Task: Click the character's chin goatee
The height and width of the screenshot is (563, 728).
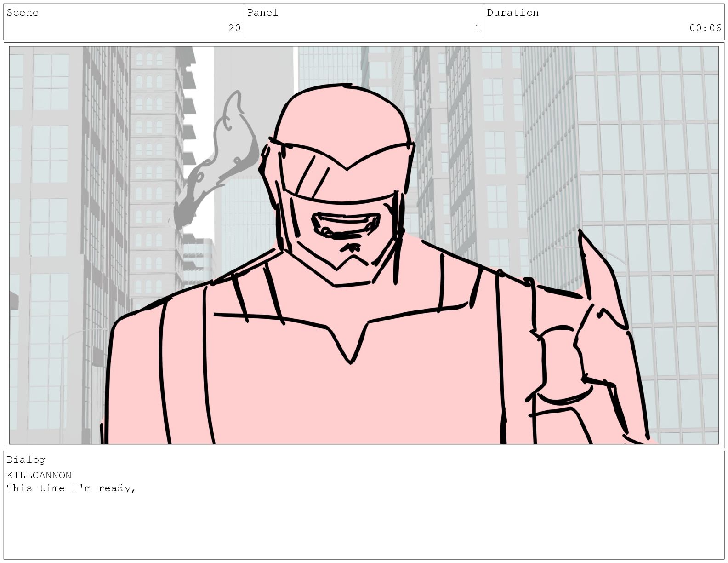Action: point(352,248)
